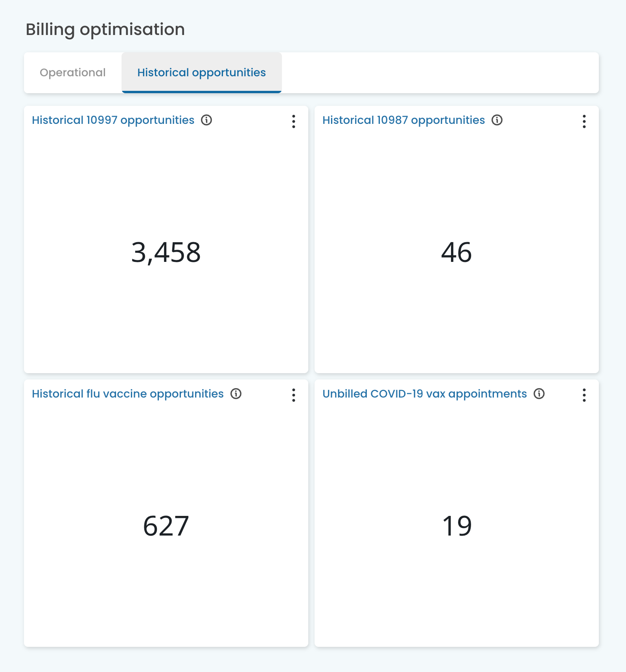Click info icon beside Historical flu vaccine opportunities

point(236,394)
